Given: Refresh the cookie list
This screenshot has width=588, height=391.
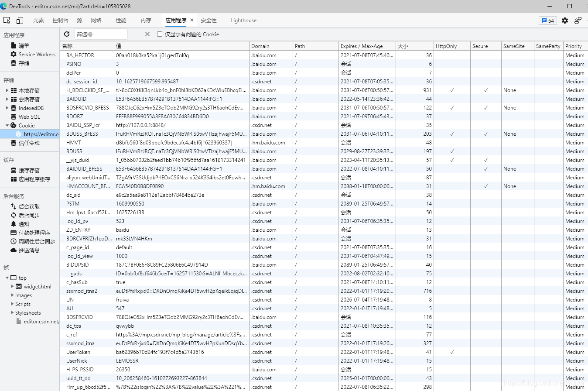Looking at the screenshot, I should pos(67,34).
